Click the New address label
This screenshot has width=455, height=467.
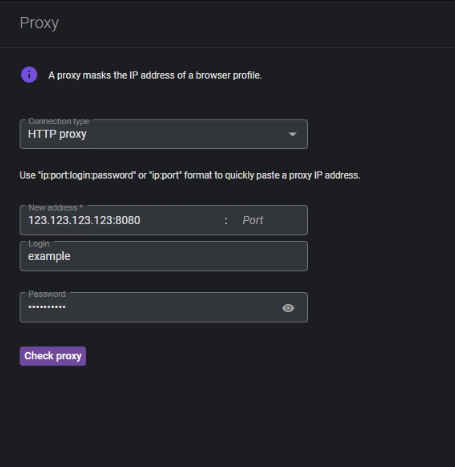coord(56,208)
